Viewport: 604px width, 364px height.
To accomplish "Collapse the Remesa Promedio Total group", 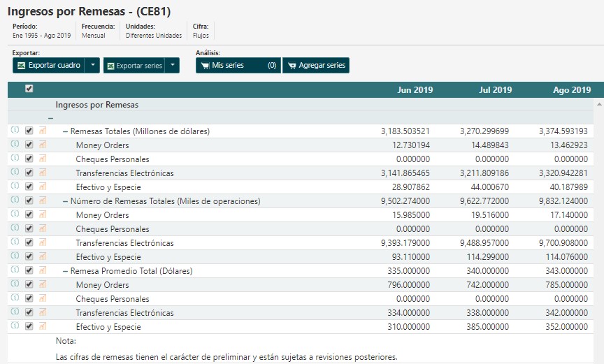I will point(65,271).
